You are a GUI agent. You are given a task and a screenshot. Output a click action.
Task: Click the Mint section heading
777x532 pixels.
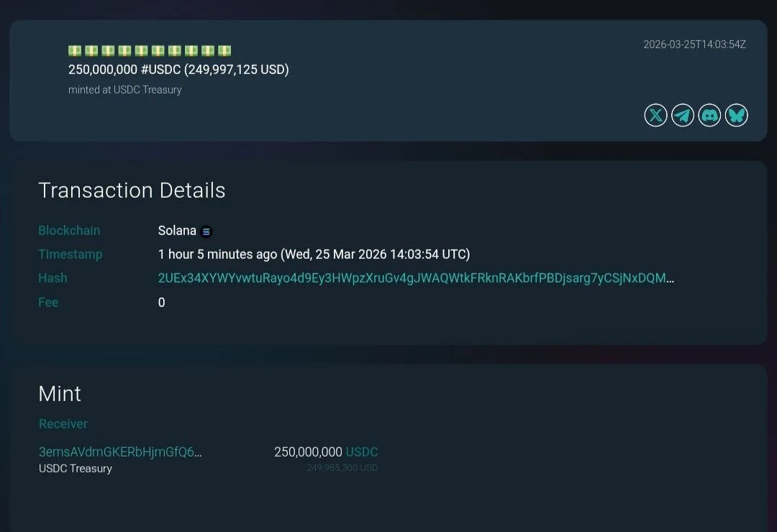click(x=60, y=394)
